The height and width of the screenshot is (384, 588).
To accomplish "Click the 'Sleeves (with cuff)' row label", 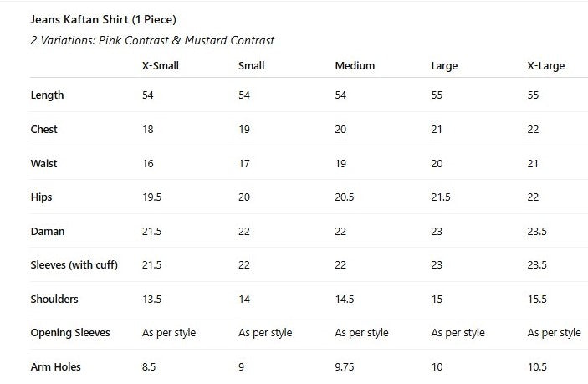I will pos(74,265).
